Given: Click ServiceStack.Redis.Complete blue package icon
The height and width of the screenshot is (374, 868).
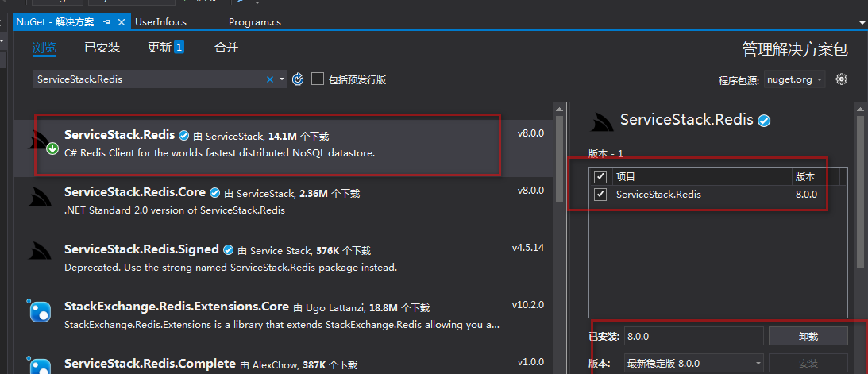Looking at the screenshot, I should pyautogui.click(x=40, y=366).
